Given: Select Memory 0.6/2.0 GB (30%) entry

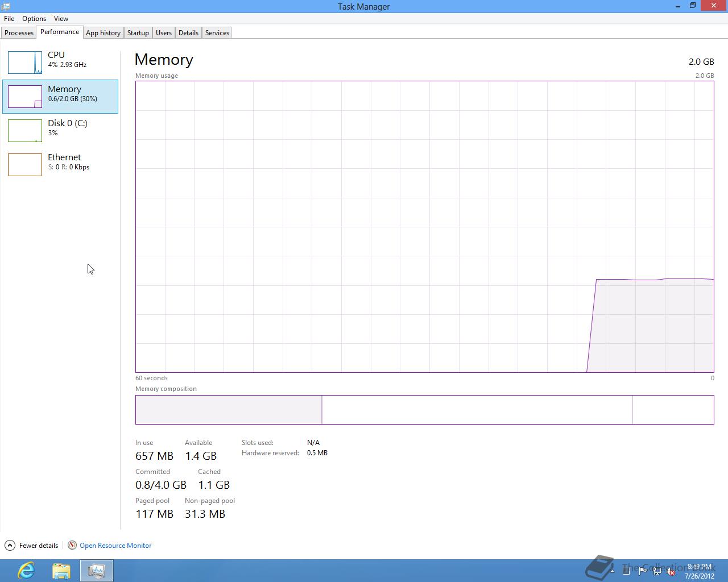Looking at the screenshot, I should [x=60, y=97].
